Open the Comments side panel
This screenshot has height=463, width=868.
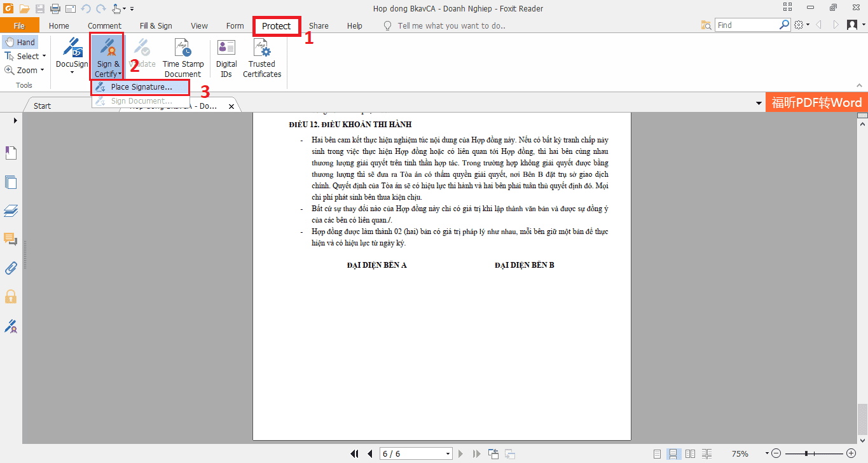coord(11,239)
